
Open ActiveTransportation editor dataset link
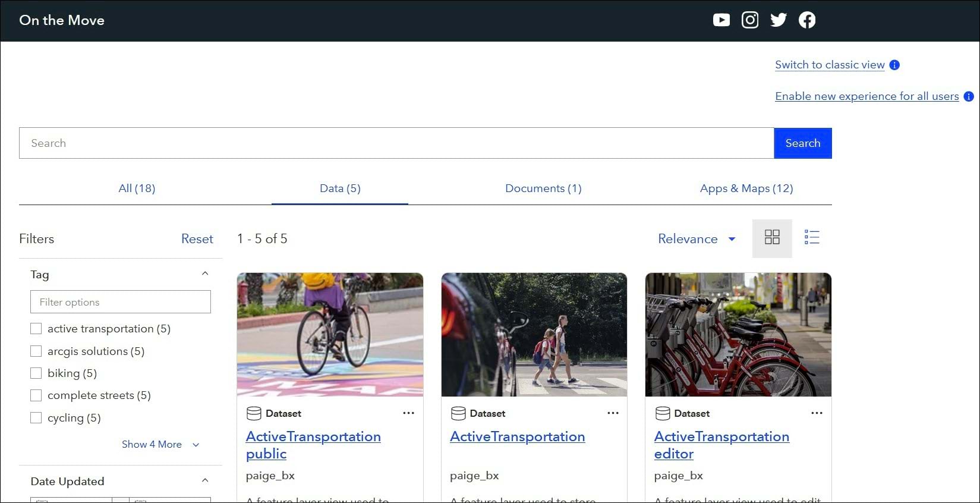point(721,445)
